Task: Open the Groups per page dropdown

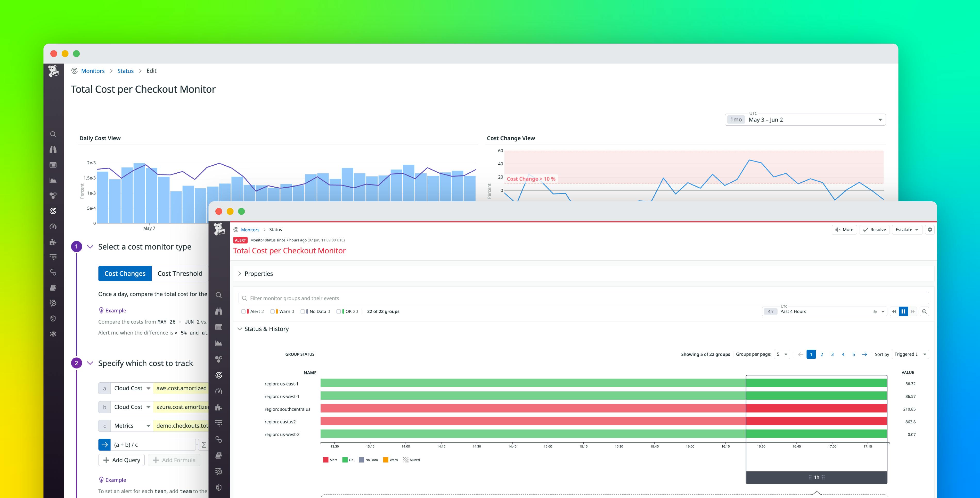Action: coord(782,354)
